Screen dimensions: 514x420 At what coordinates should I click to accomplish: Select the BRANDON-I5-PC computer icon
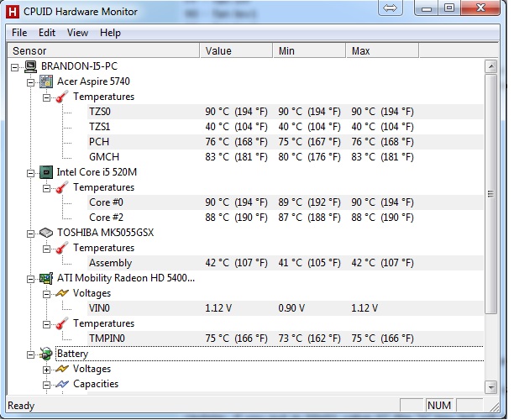click(x=30, y=66)
